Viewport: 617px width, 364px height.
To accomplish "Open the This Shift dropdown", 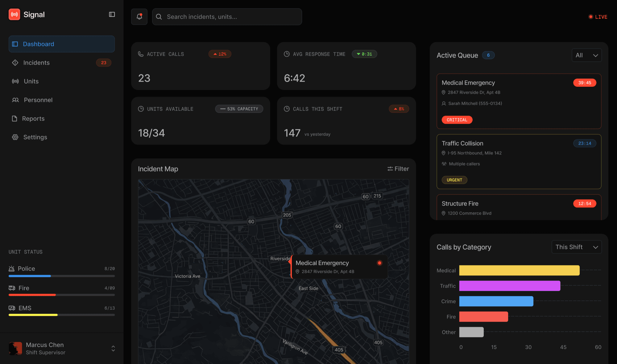I will 577,247.
